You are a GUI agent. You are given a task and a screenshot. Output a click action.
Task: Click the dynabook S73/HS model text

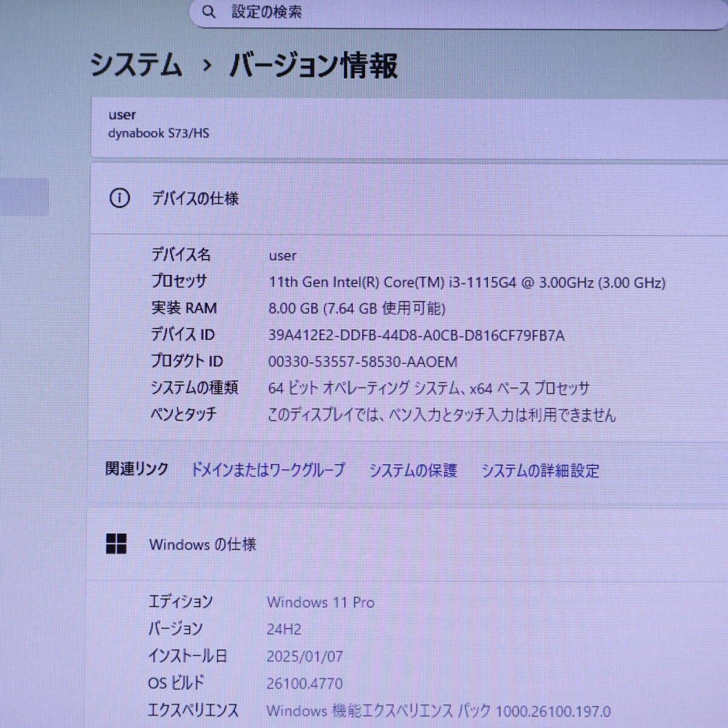158,133
